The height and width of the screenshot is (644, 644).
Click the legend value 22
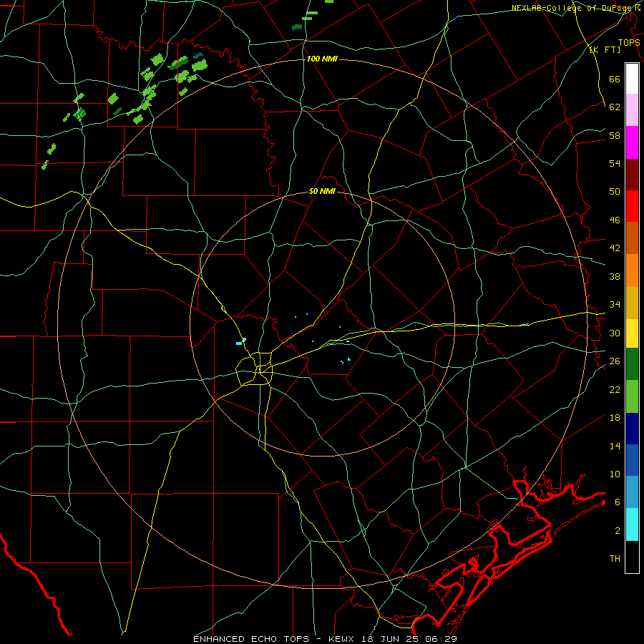pos(615,390)
